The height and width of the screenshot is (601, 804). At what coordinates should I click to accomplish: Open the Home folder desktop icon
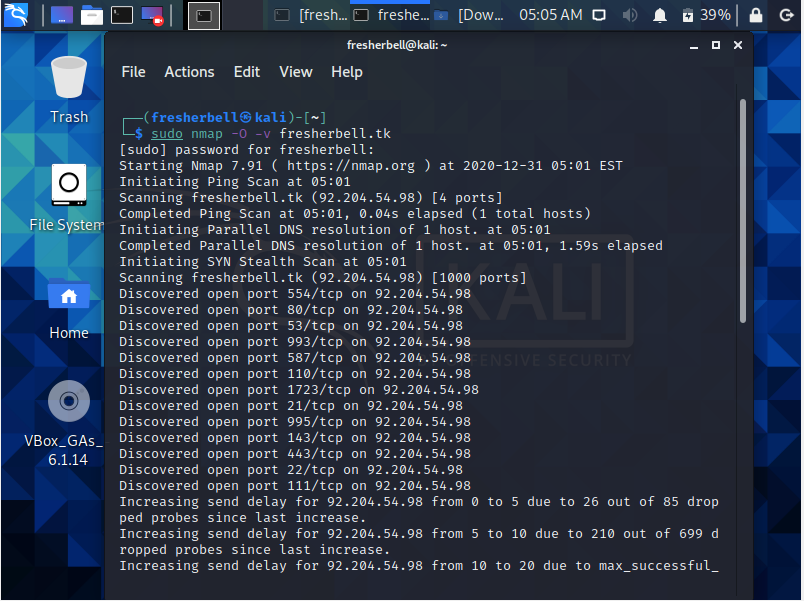[x=69, y=309]
